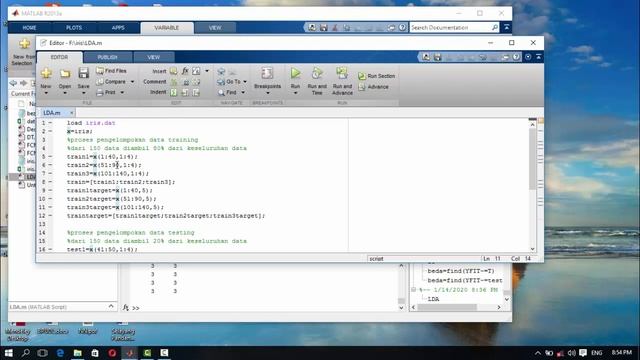Click the New file icon in Editor ribbon
The image size is (640, 360).
pos(46,73)
